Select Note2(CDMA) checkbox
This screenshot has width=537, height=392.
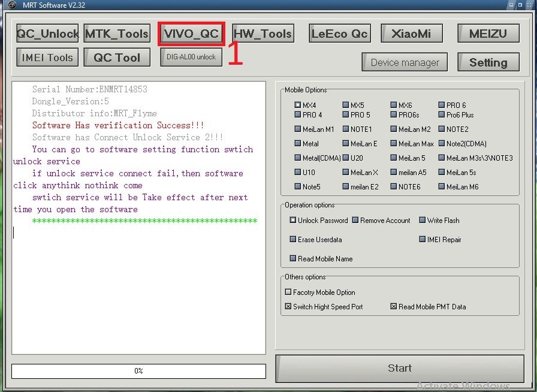click(442, 143)
